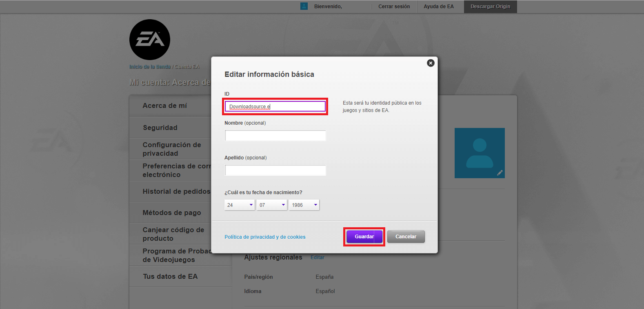Image resolution: width=644 pixels, height=309 pixels.
Task: Open the birth day dropdown showing 24
Action: click(240, 205)
